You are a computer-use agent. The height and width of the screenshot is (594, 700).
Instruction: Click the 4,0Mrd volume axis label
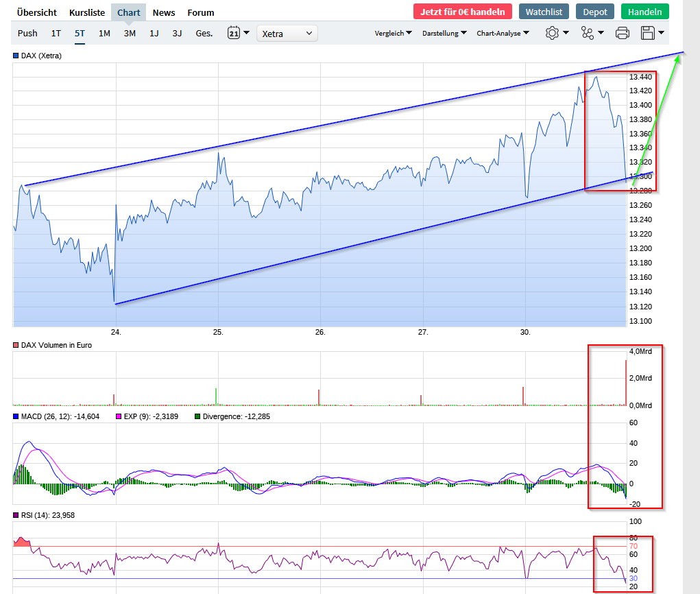640,351
